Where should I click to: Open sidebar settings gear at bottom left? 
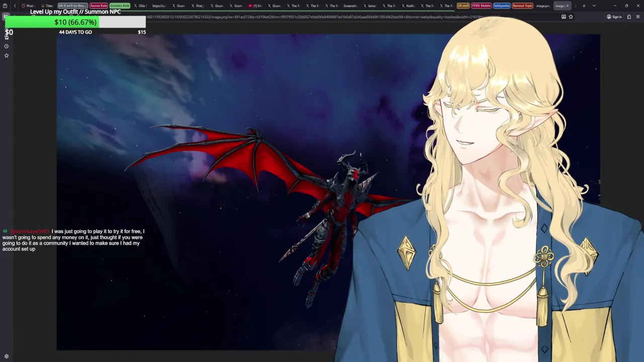(x=7, y=356)
